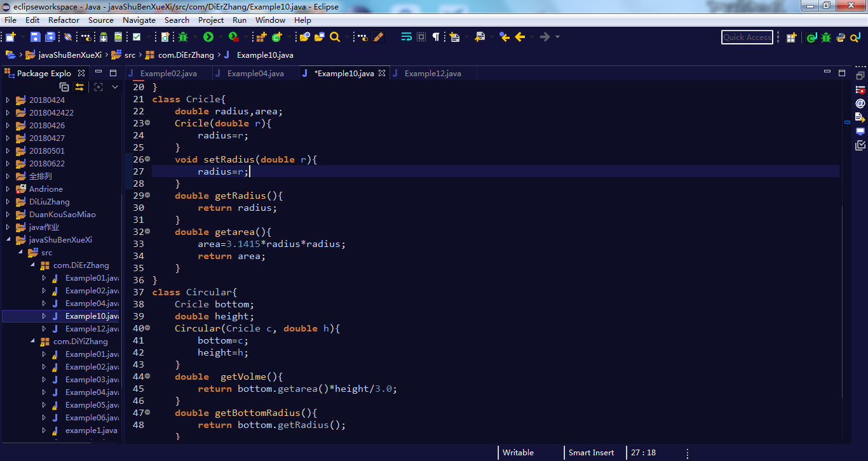Click the Run External Tools icon

tap(234, 37)
